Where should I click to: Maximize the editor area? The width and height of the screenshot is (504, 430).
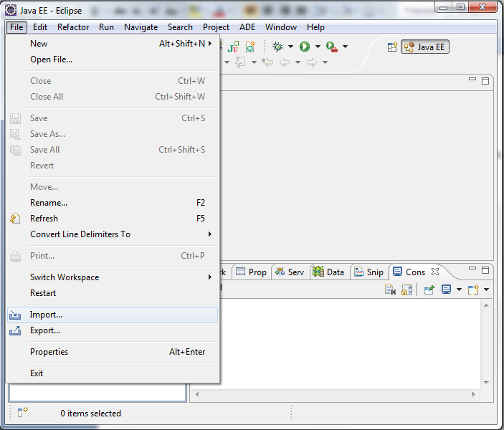485,81
